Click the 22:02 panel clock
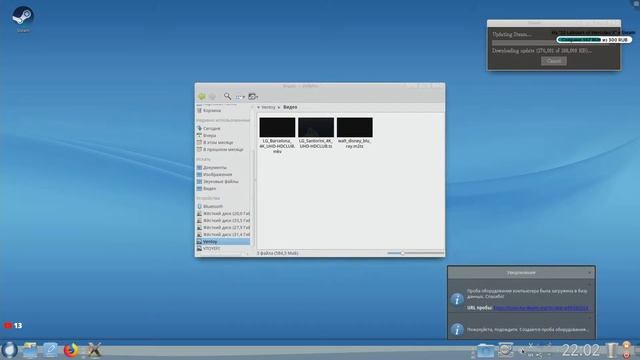 580,350
